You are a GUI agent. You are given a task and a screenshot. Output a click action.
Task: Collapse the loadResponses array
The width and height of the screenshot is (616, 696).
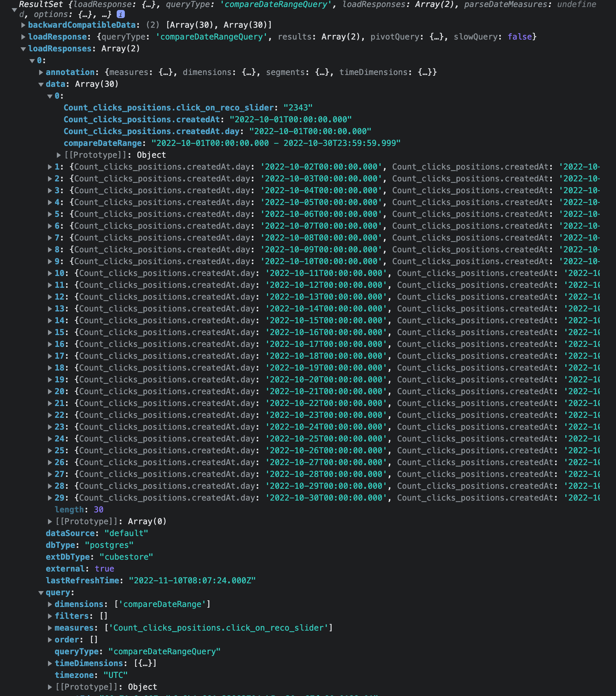tap(23, 49)
